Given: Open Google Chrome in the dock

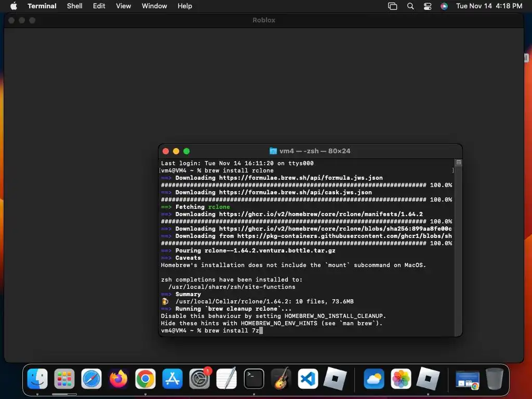Looking at the screenshot, I should (x=145, y=379).
